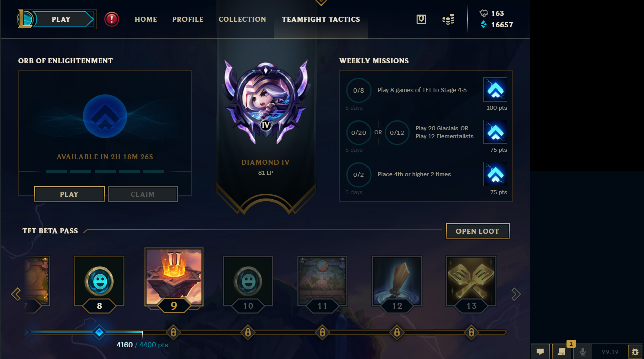The height and width of the screenshot is (359, 644).
Task: Click the Blue Essence currency icon
Action: (484, 24)
